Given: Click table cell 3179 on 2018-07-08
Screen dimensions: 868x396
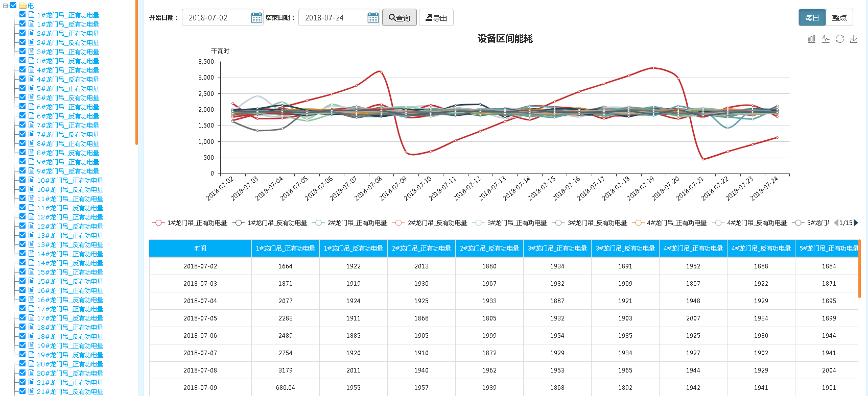Looking at the screenshot, I should pyautogui.click(x=286, y=370).
